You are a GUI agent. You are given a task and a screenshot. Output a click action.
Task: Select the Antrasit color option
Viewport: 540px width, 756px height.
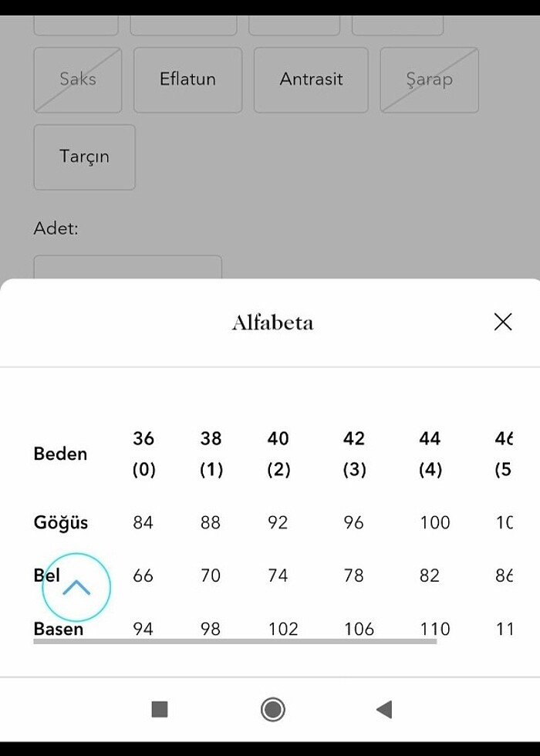point(310,79)
